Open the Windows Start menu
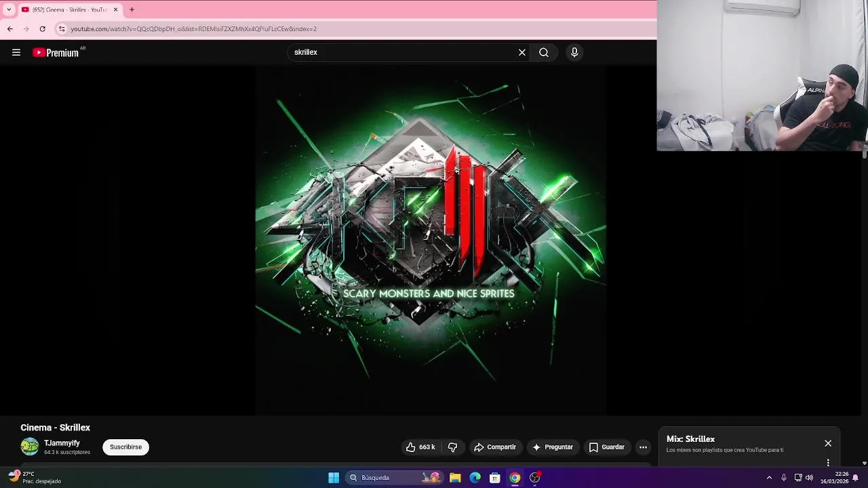The width and height of the screenshot is (868, 488). pos(334,478)
